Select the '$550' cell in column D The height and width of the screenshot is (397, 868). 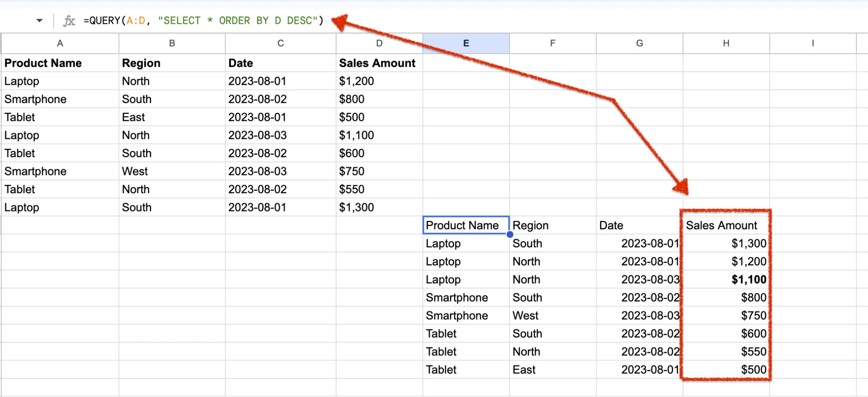tap(380, 189)
